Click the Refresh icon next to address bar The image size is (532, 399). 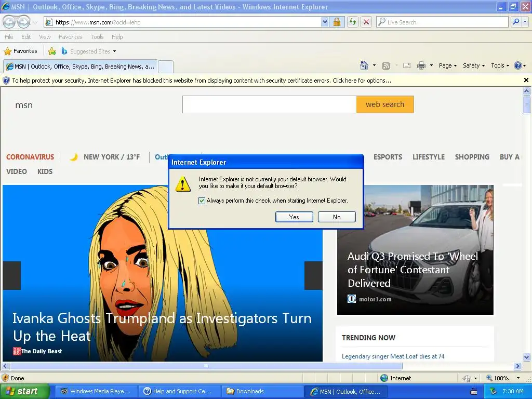click(x=353, y=22)
